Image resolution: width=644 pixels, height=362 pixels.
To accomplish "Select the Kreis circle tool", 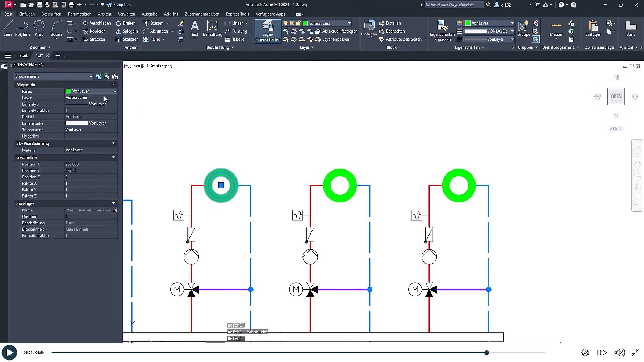I will pyautogui.click(x=39, y=29).
